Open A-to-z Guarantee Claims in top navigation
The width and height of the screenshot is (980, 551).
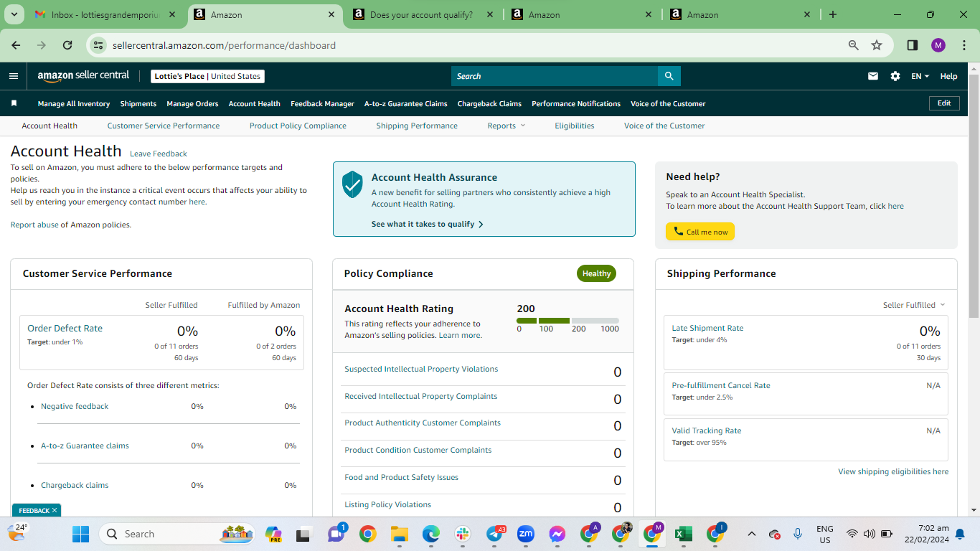[405, 103]
